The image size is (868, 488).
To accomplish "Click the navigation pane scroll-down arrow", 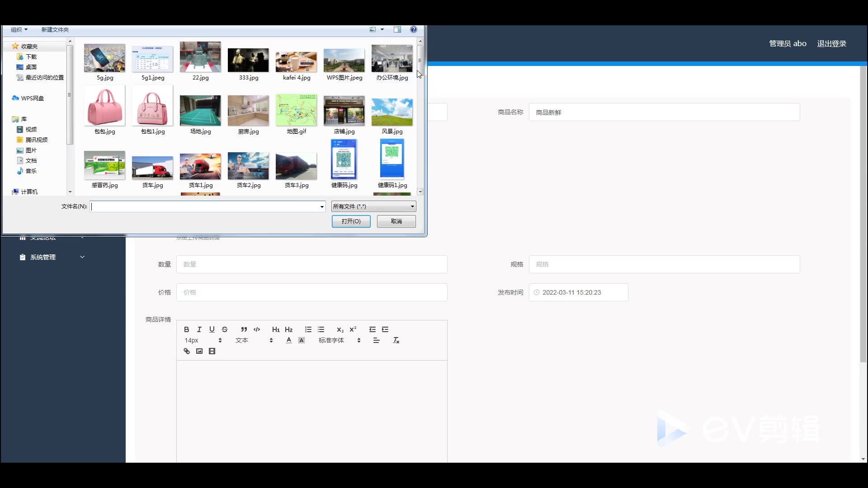I will 70,192.
